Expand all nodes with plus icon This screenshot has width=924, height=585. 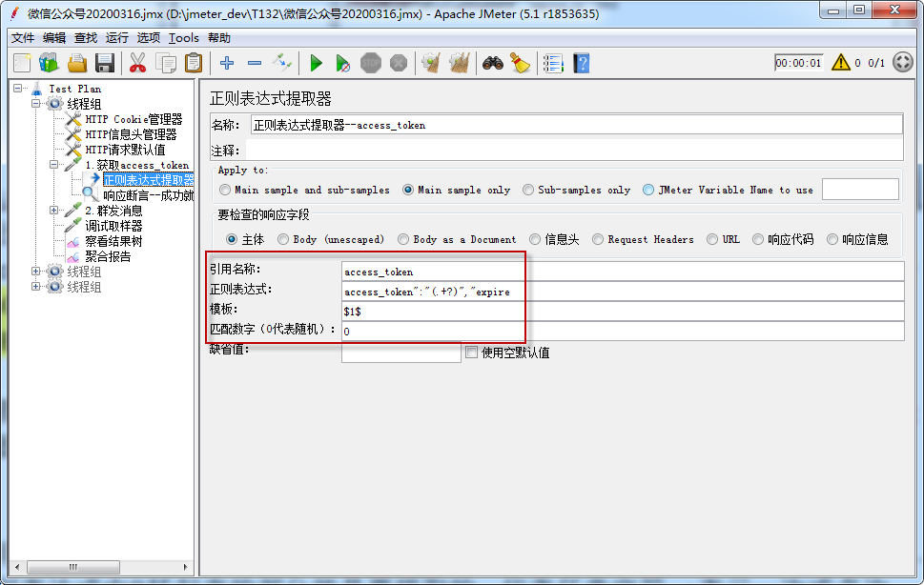227,63
